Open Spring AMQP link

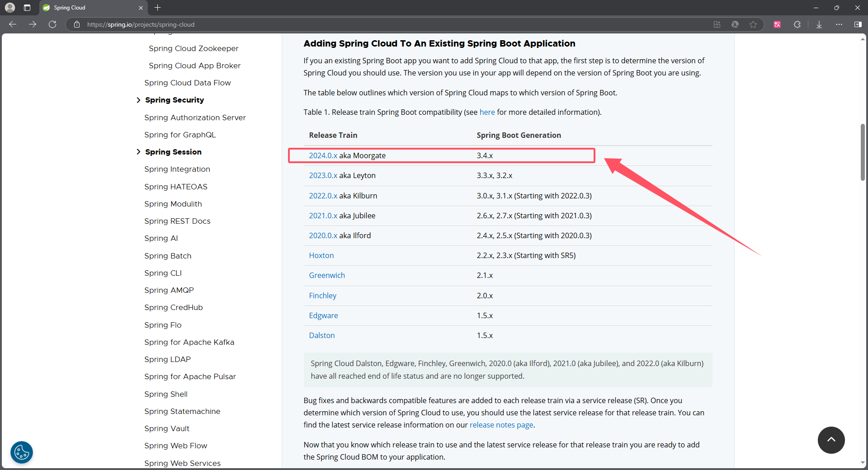(x=169, y=290)
